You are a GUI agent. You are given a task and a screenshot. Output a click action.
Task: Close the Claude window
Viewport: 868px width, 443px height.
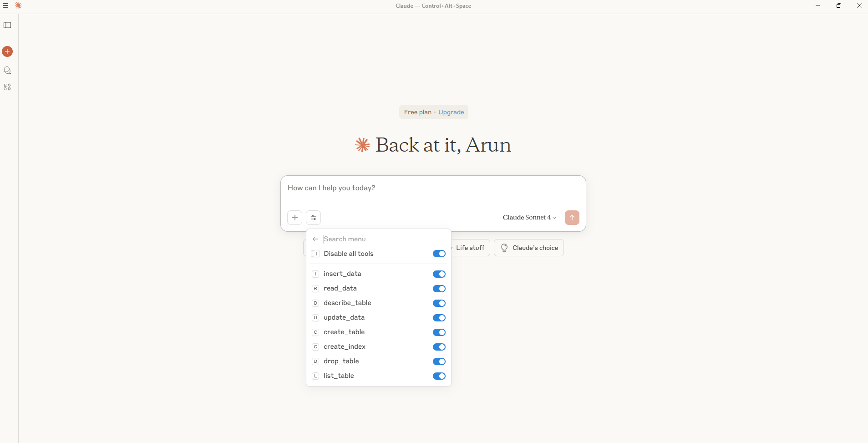[860, 5]
